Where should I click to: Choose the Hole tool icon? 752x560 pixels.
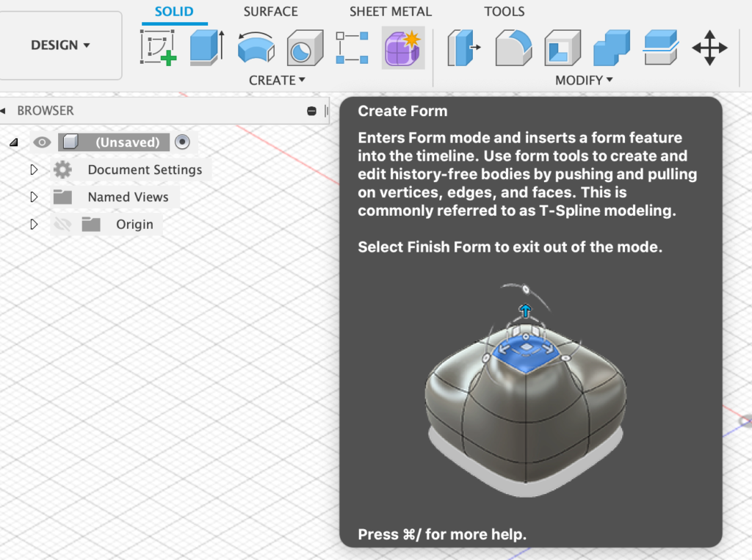pos(305,48)
